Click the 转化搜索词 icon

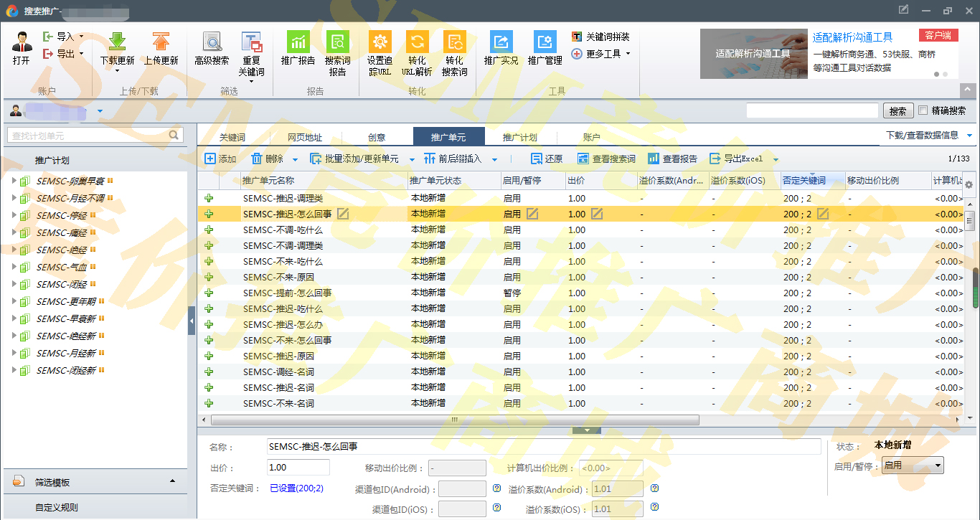coord(454,42)
